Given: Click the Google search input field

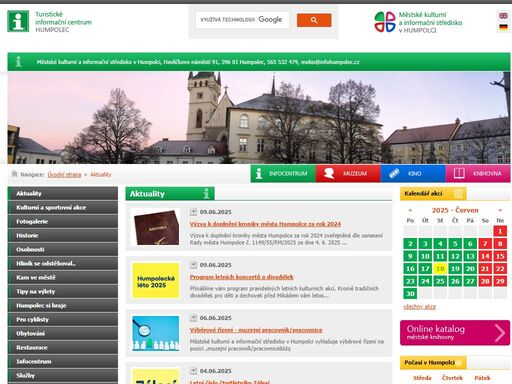Looking at the screenshot, I should point(242,20).
